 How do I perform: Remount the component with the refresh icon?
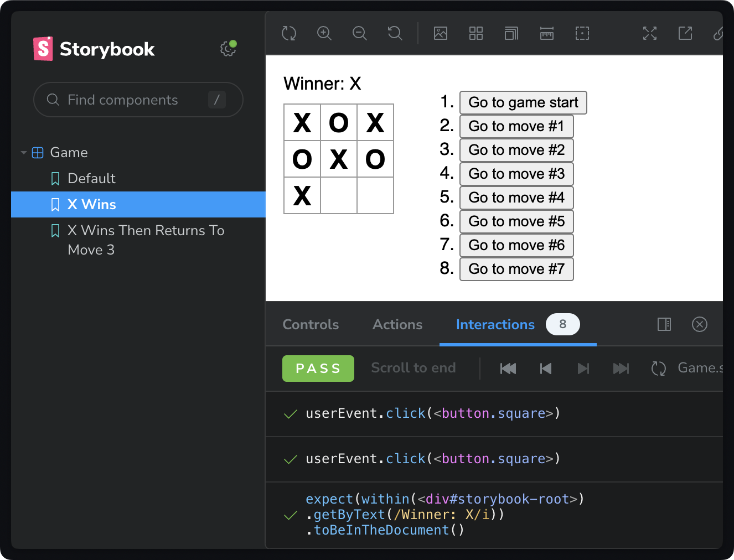(288, 33)
